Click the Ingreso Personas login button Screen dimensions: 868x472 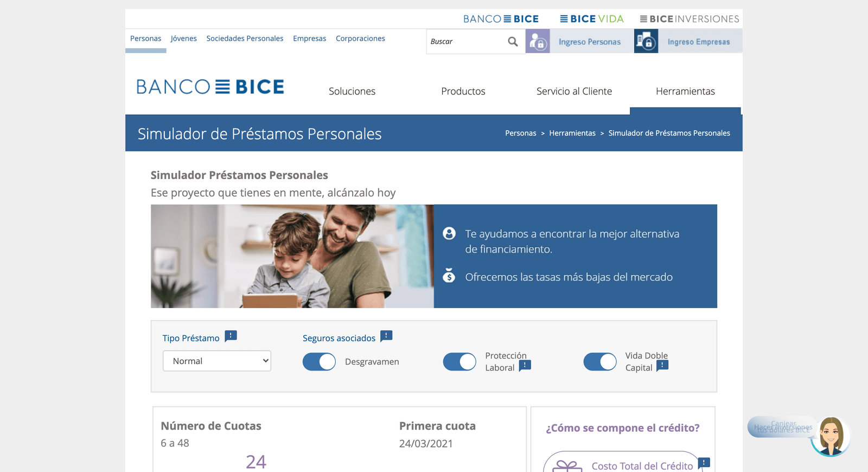[x=579, y=41]
